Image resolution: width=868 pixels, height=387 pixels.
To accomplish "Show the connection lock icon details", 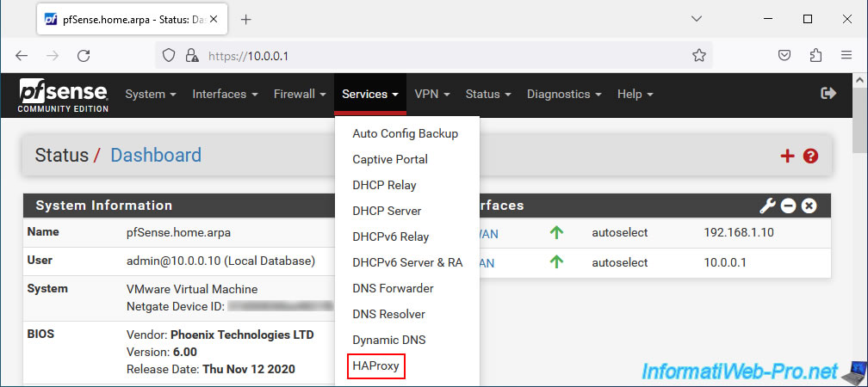I will coord(192,55).
